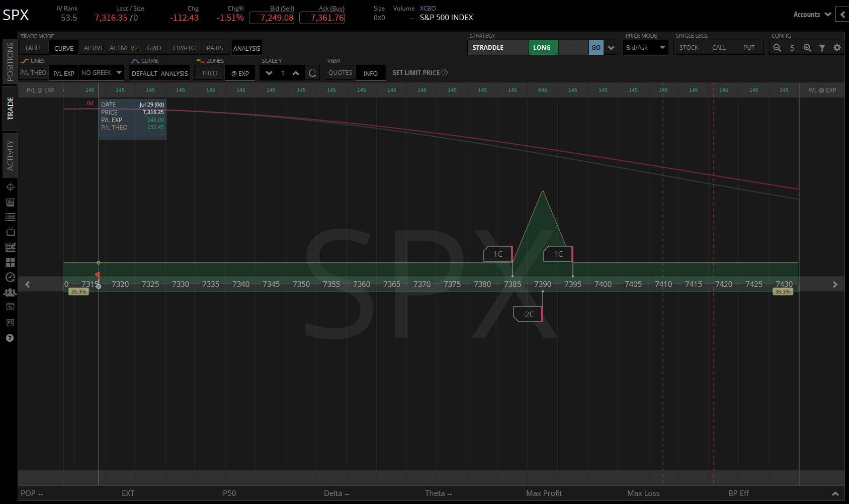Expand the GO strategy options chevron
849x504 pixels.
pyautogui.click(x=611, y=48)
